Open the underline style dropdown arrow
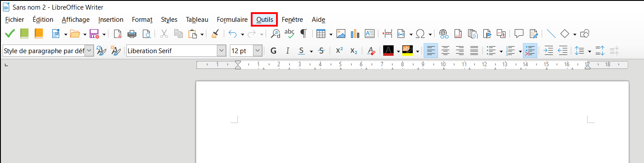This screenshot has height=163, width=644. pyautogui.click(x=311, y=51)
